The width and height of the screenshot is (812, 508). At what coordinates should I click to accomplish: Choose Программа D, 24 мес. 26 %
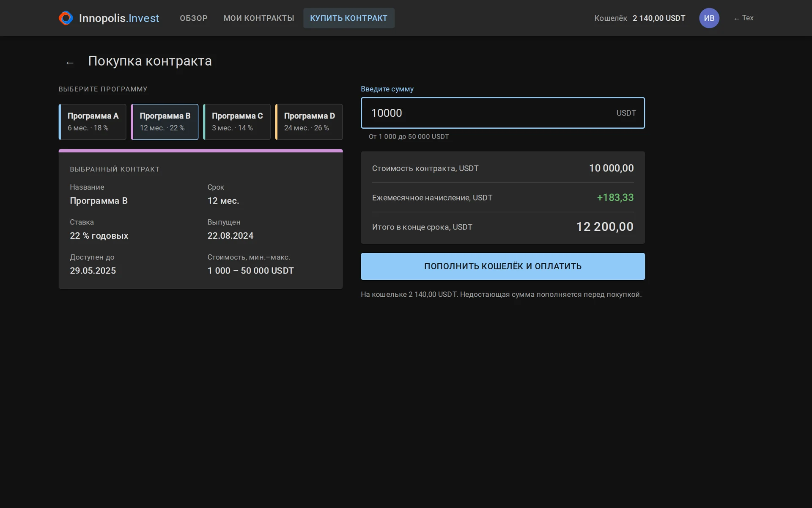309,122
